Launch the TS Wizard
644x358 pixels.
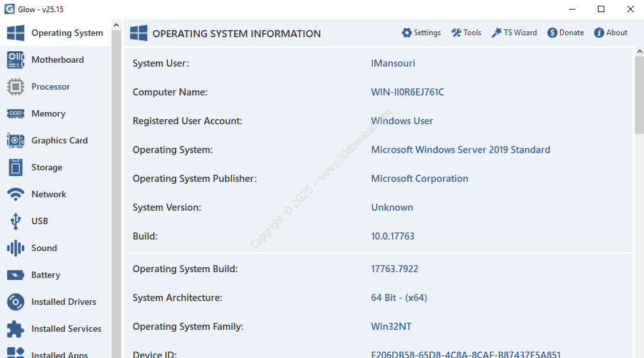[514, 33]
